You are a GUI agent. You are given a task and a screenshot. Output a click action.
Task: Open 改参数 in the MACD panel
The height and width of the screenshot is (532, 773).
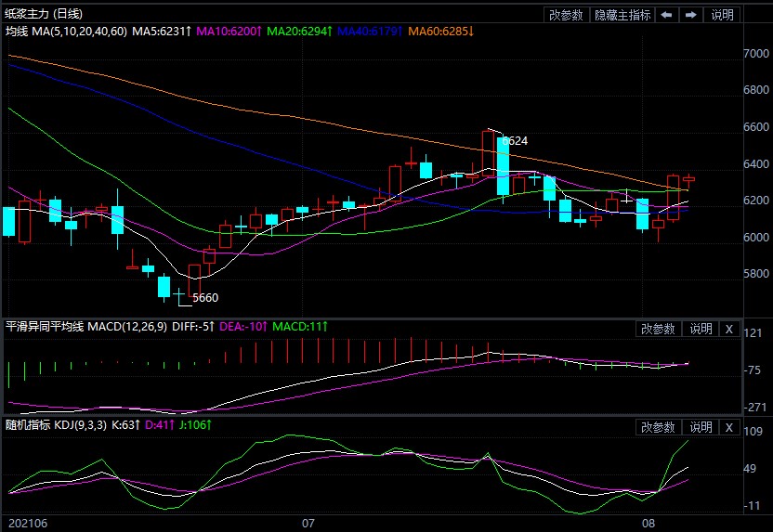tap(658, 329)
